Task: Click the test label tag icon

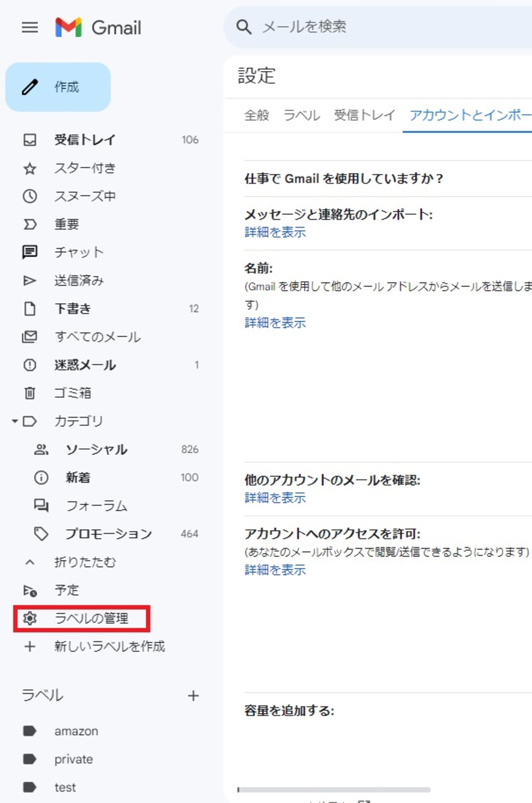Action: point(30,787)
